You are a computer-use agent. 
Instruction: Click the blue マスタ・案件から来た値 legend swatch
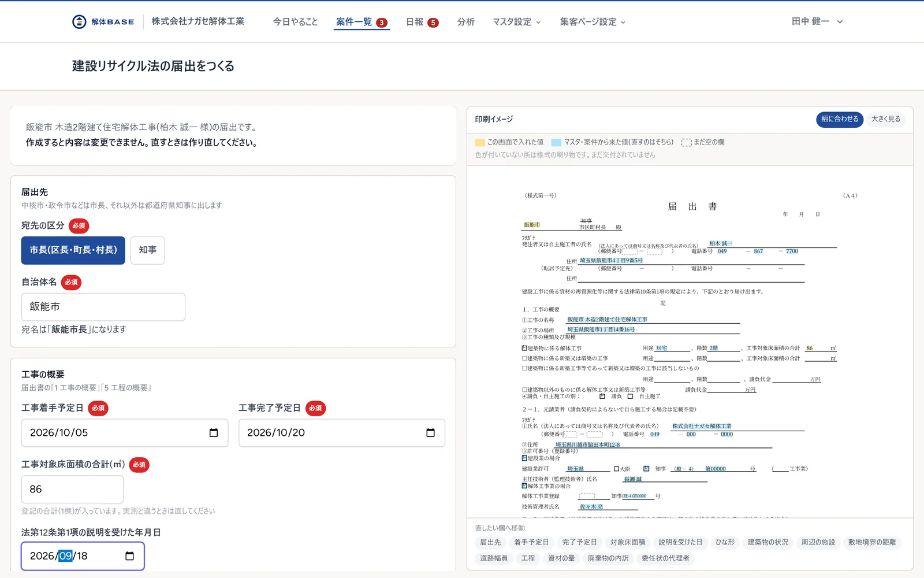[557, 142]
